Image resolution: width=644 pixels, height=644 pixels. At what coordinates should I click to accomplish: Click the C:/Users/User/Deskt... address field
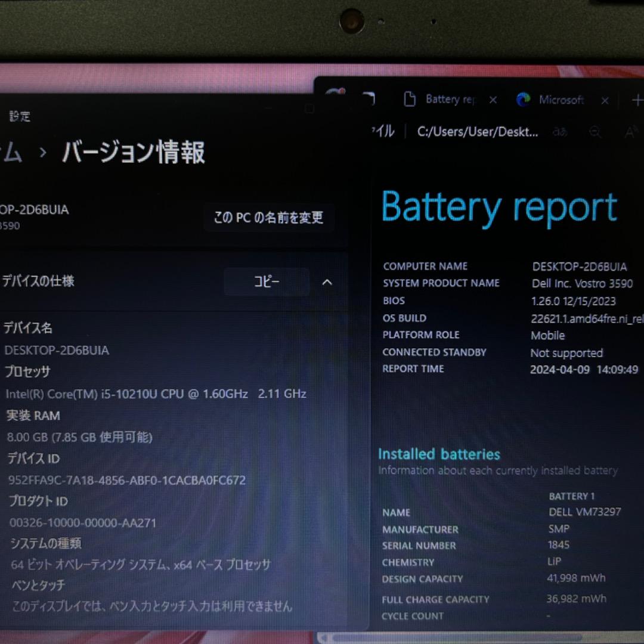(477, 132)
